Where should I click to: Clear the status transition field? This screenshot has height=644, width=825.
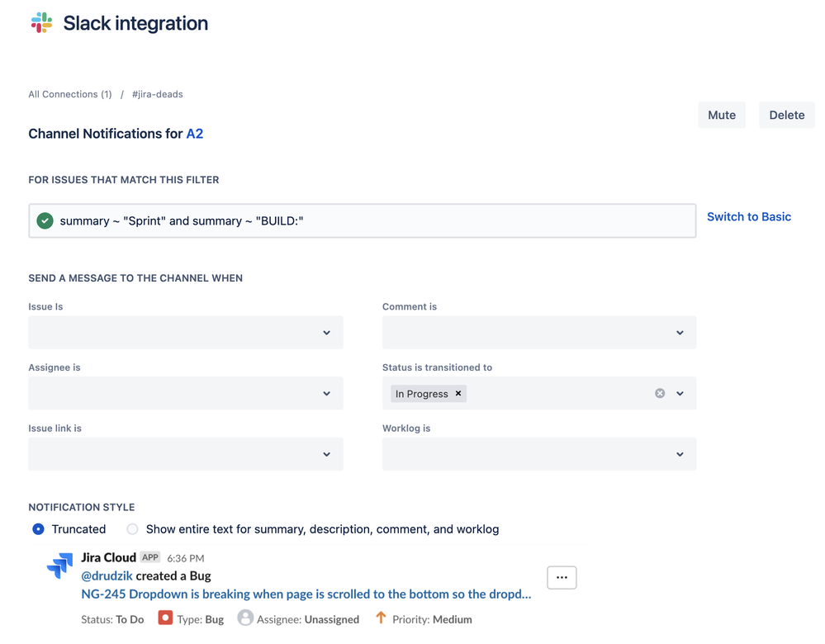point(660,394)
